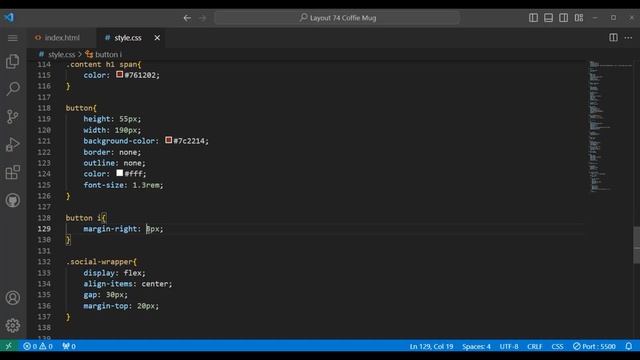Toggle the bottom panel layout button

(x=548, y=18)
